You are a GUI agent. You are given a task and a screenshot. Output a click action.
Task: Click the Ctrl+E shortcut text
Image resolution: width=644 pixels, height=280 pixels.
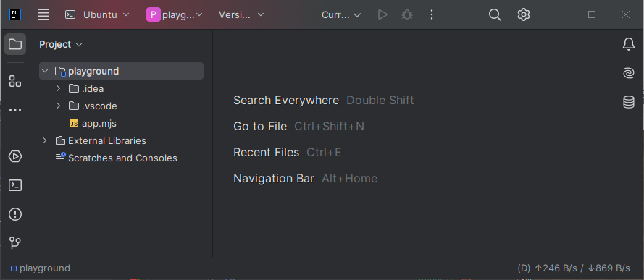[324, 153]
